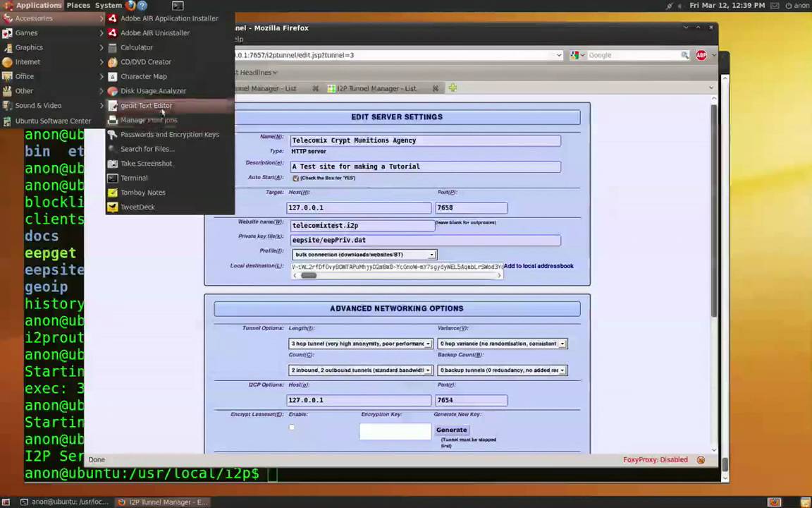Open Sound & Video submenu

pos(53,105)
